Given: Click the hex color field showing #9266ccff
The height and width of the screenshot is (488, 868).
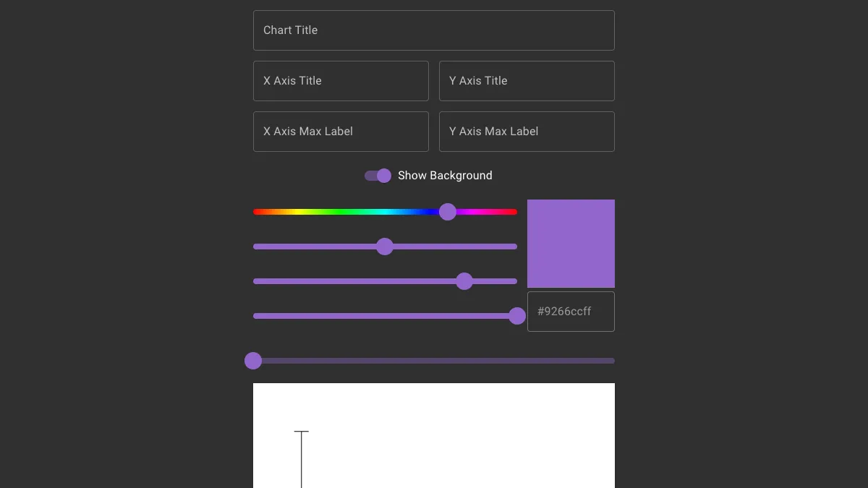Looking at the screenshot, I should [571, 312].
